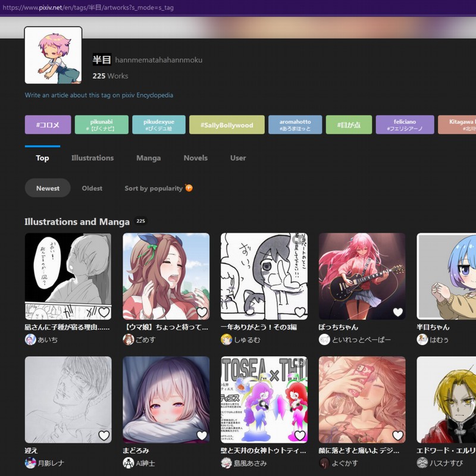This screenshot has width=476, height=476.
Task: Open 月影レナ user avatar icon
Action: (30, 463)
